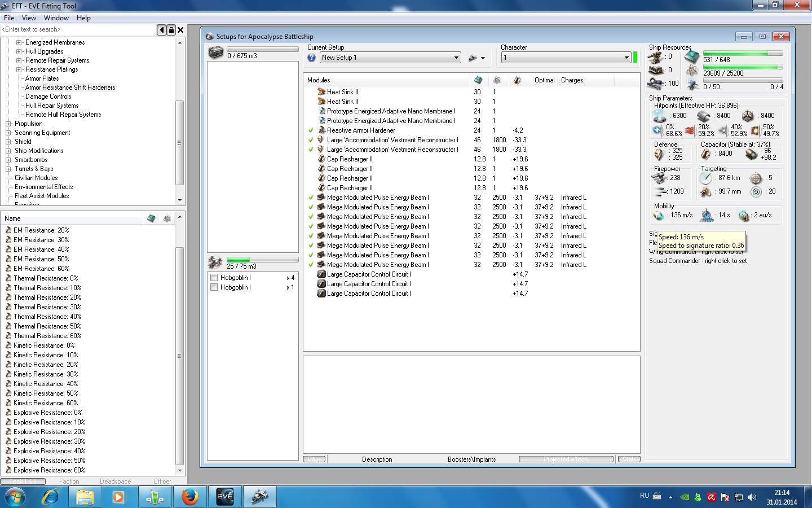This screenshot has width=812, height=508.
Task: Click the thermal resistance flame icon
Action: coord(689,130)
